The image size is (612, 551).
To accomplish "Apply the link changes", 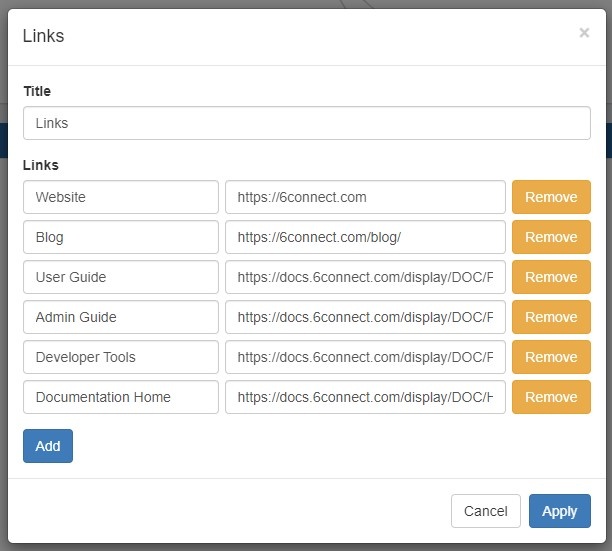I will pos(559,511).
